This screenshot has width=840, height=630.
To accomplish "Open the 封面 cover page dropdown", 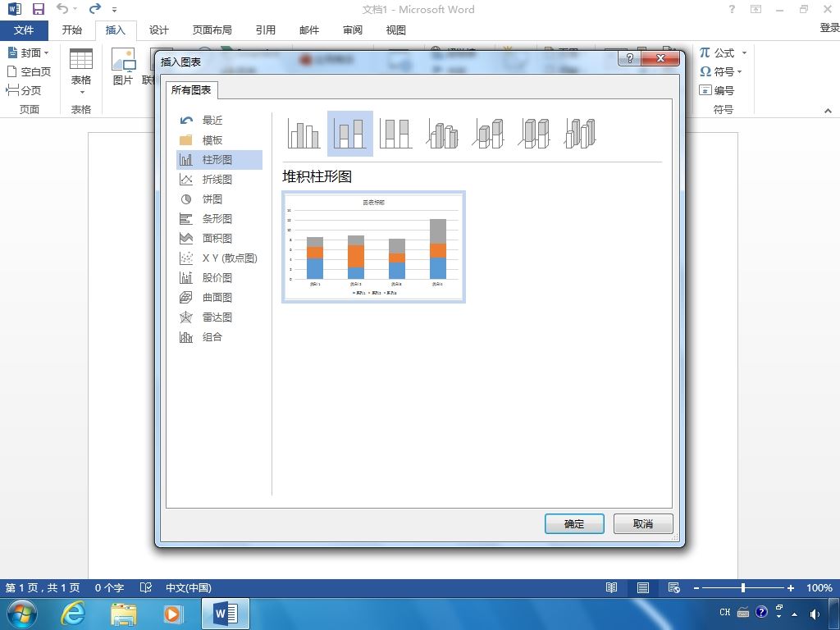I will [x=29, y=52].
